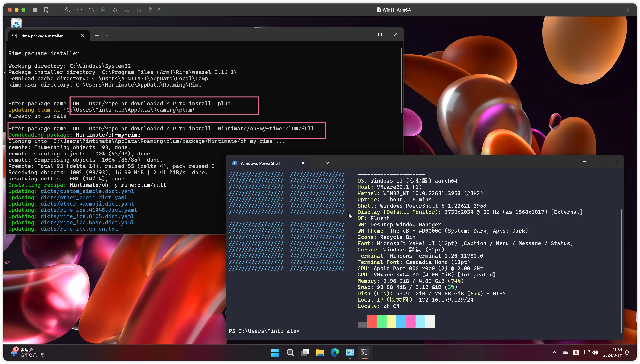Open the Control Panel taskbar app
The width and height of the screenshot is (640, 364).
coord(350,352)
